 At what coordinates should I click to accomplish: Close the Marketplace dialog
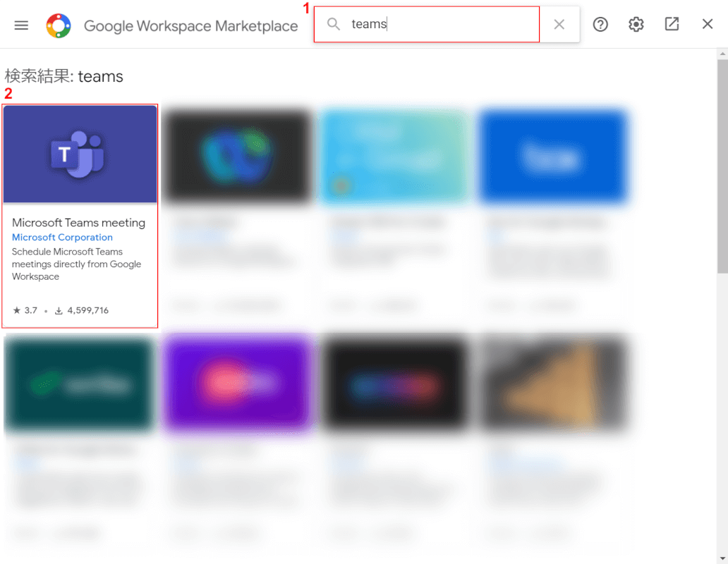click(707, 24)
